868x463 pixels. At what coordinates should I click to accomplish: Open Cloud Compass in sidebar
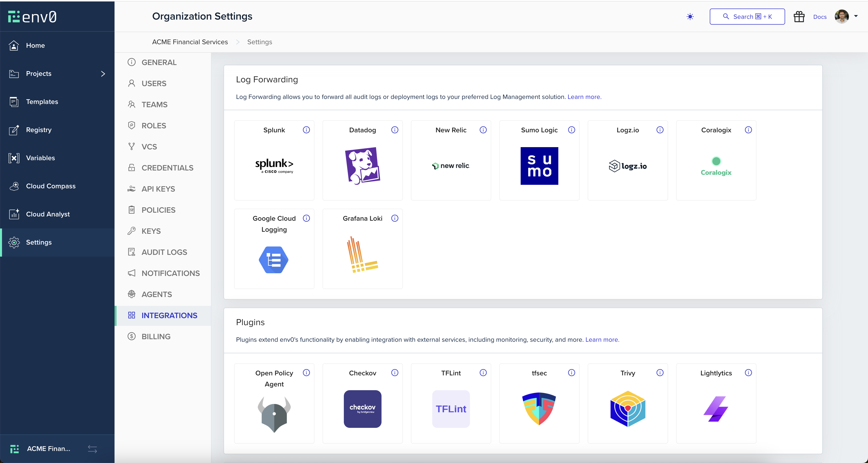(x=50, y=186)
